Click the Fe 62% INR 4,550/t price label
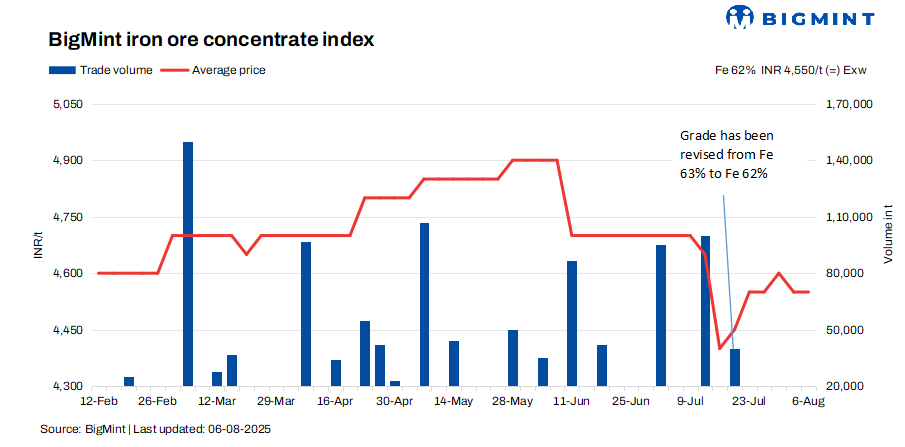905x447 pixels. (789, 70)
